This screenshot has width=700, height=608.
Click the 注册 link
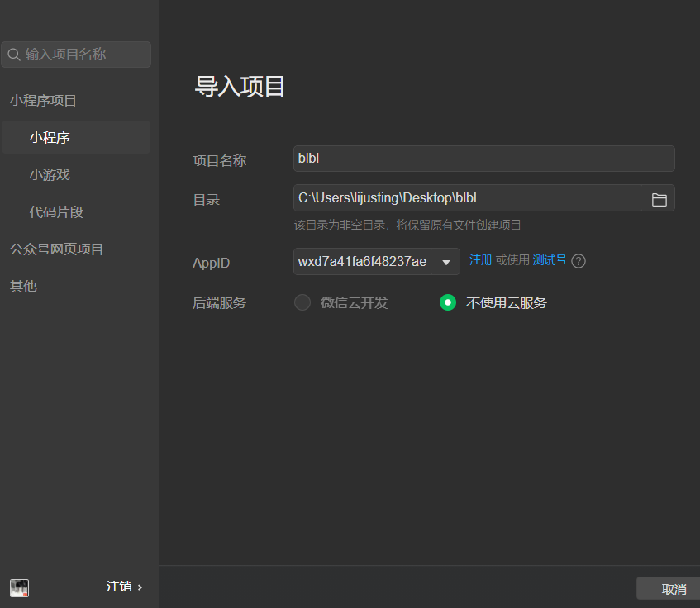(x=480, y=259)
